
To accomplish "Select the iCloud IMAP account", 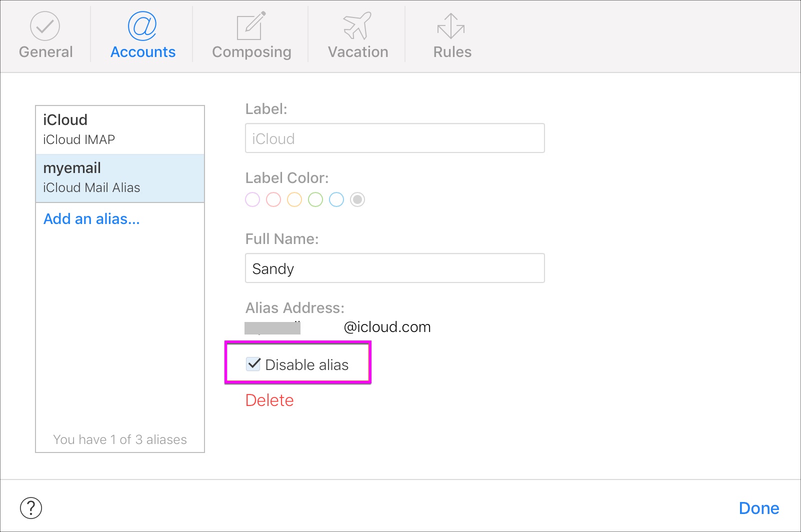I will click(x=120, y=130).
